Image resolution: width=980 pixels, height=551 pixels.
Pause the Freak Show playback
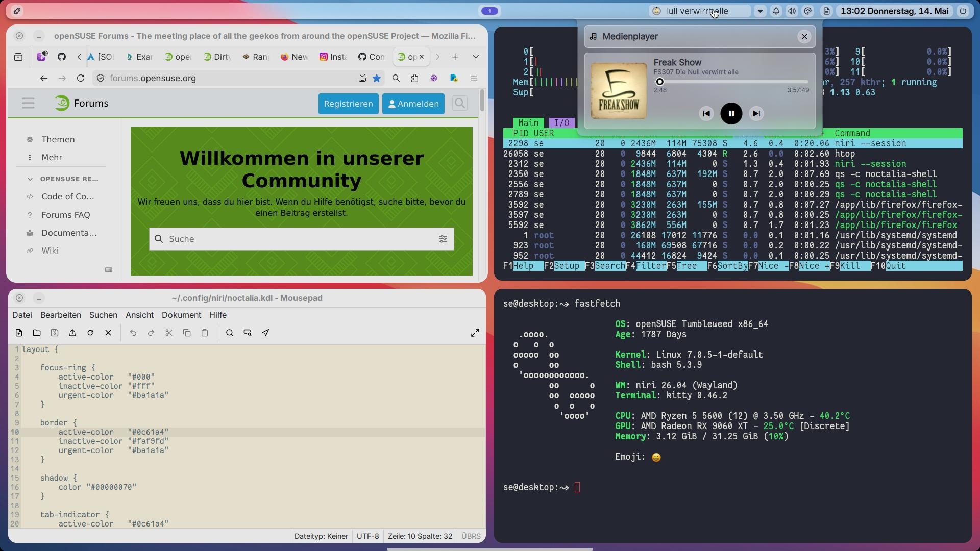click(x=731, y=114)
